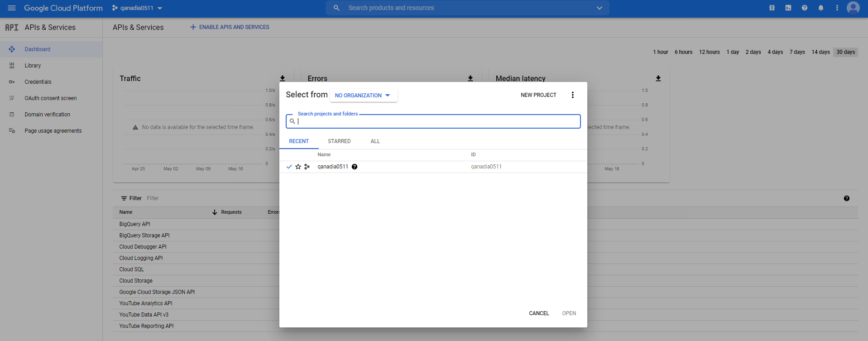Switch to the All tab
This screenshot has height=341, width=868.
pos(375,141)
